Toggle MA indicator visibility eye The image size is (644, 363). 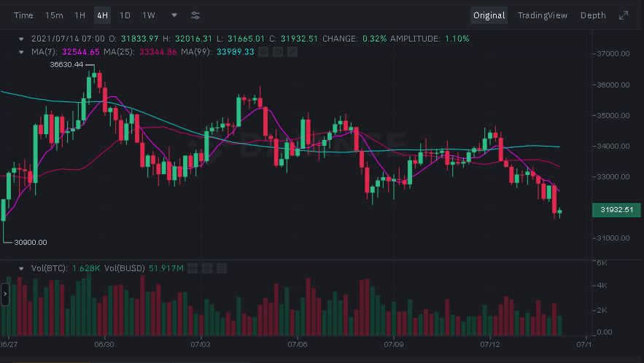[x=263, y=52]
